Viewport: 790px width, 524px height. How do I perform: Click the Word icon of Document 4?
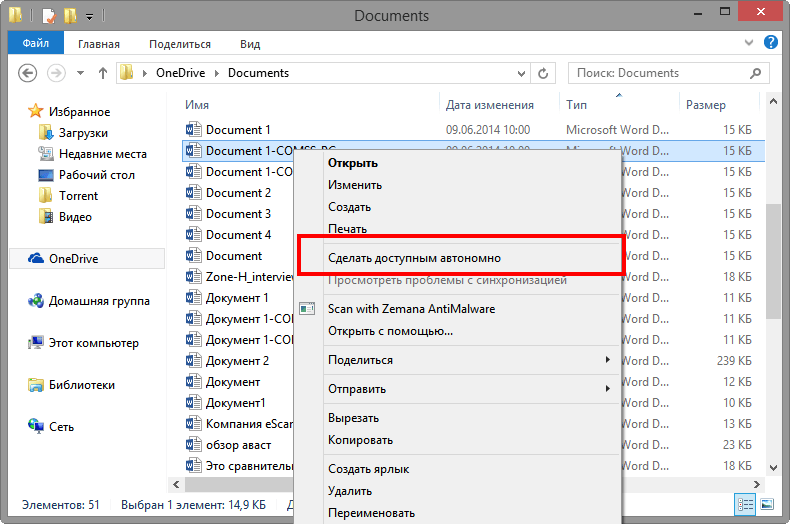(x=193, y=235)
